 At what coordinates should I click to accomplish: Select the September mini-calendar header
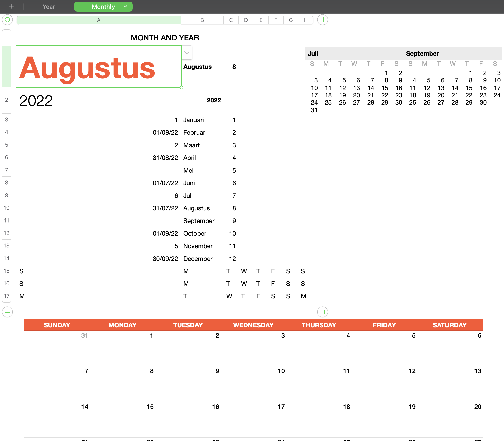(422, 53)
